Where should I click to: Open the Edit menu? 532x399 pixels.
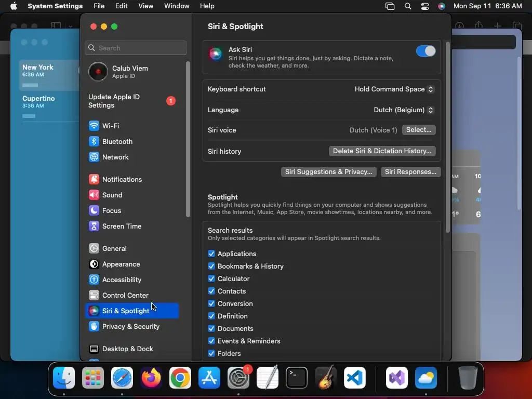click(x=121, y=6)
